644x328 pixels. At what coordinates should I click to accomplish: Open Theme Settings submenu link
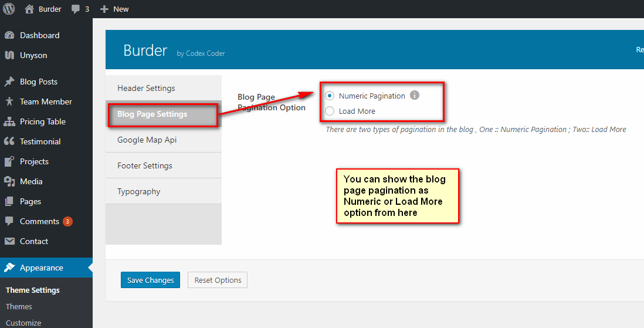[x=33, y=290]
